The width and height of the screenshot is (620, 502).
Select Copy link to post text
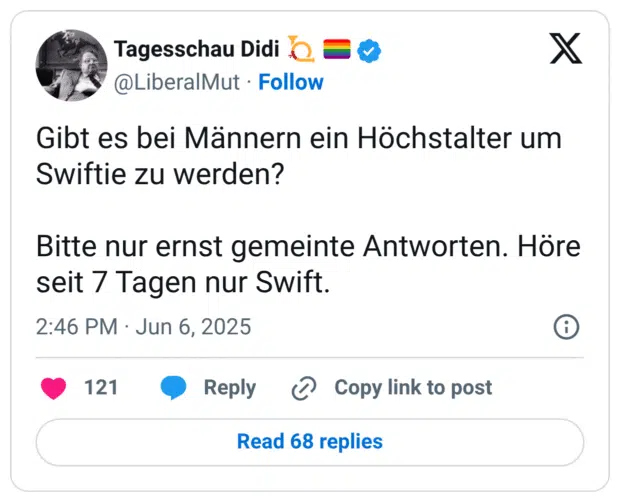pyautogui.click(x=413, y=388)
